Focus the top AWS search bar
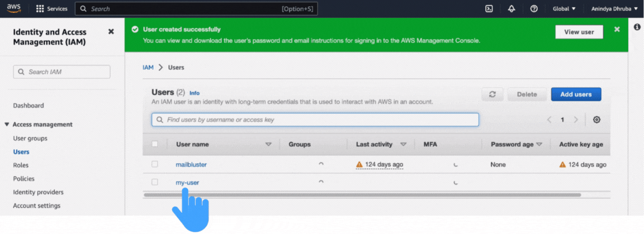 (196, 8)
